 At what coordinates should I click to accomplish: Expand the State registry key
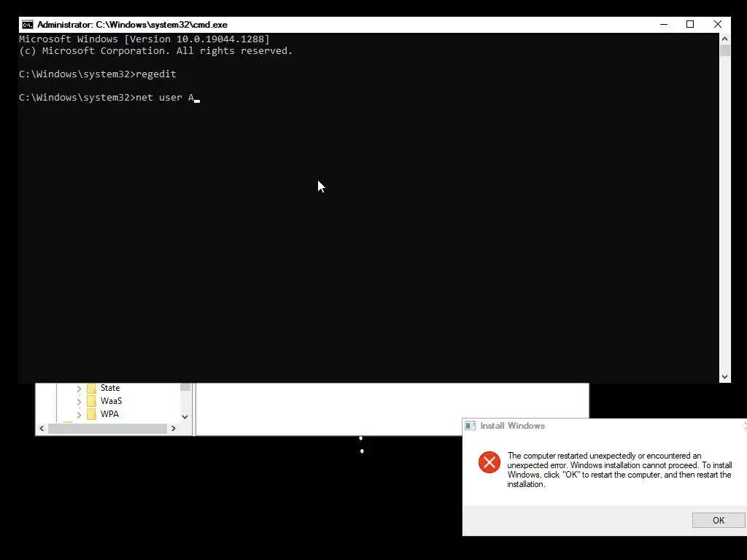click(x=79, y=389)
